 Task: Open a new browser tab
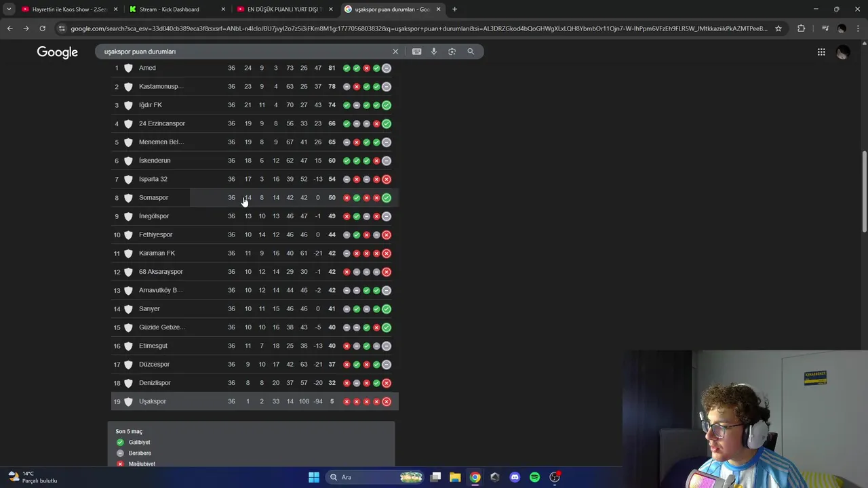[x=454, y=9]
